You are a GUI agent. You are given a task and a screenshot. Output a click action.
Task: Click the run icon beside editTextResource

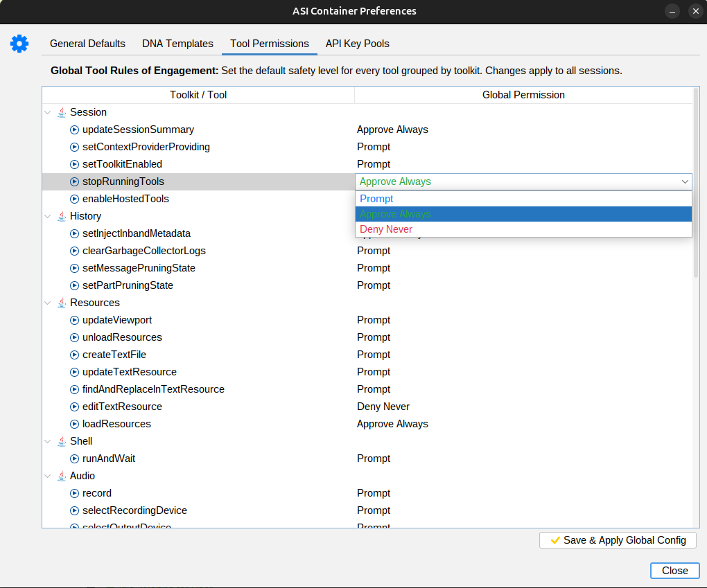pyautogui.click(x=74, y=407)
